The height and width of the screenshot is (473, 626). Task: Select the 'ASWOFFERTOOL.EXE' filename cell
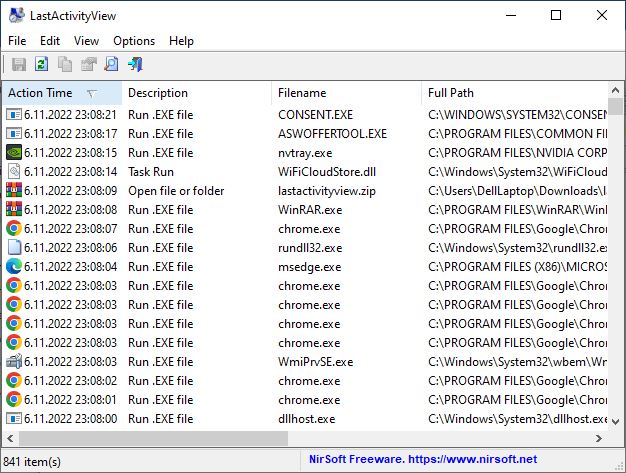pyautogui.click(x=332, y=134)
